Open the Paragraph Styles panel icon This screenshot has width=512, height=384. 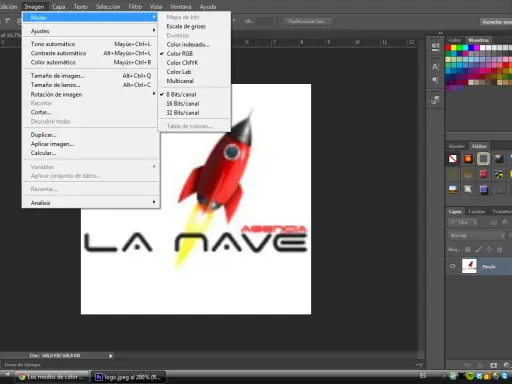tap(435, 100)
